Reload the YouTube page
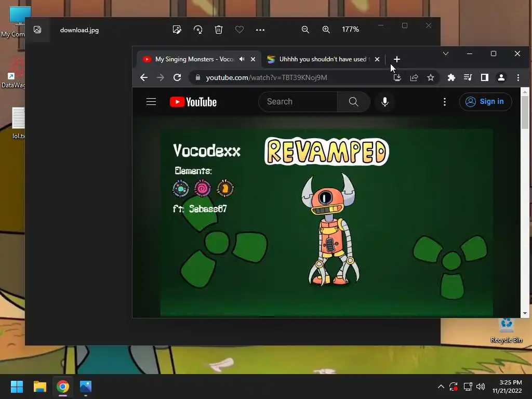This screenshot has height=399, width=532. point(177,78)
